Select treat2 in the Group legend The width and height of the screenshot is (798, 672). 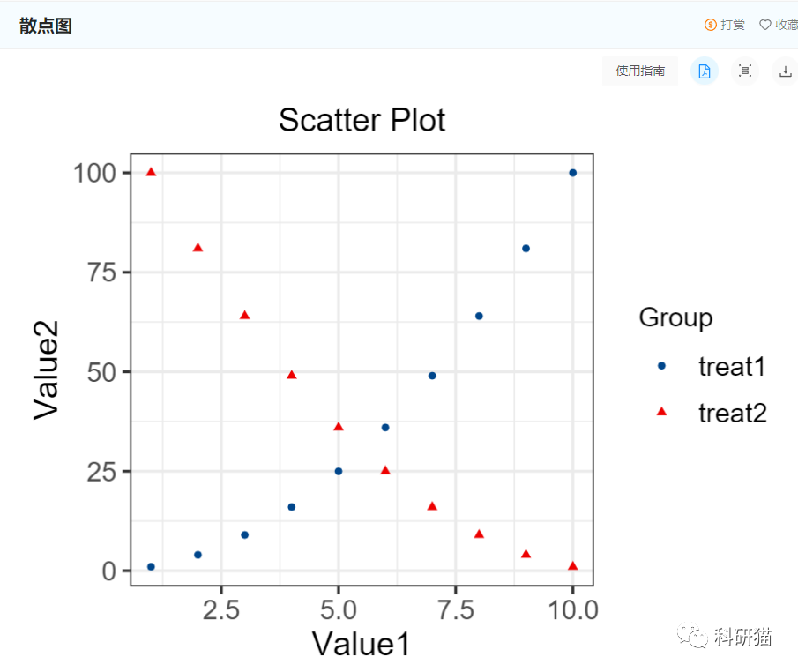click(x=733, y=412)
